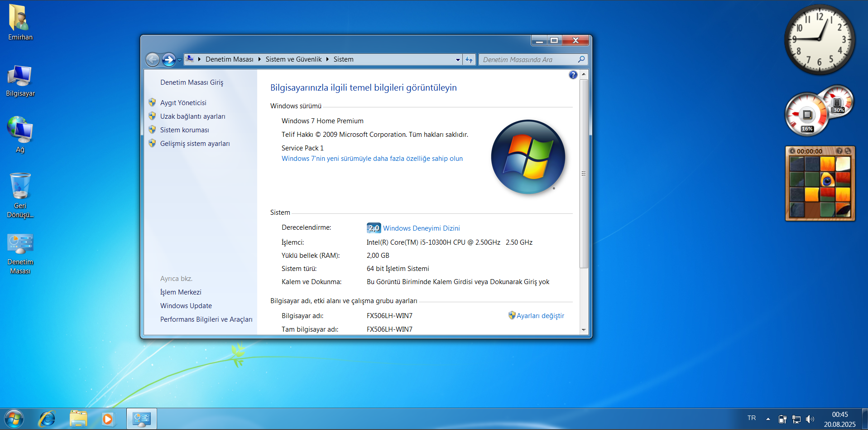This screenshot has width=868, height=430.
Task: Open the Emirhan user folder icon
Action: tap(20, 23)
